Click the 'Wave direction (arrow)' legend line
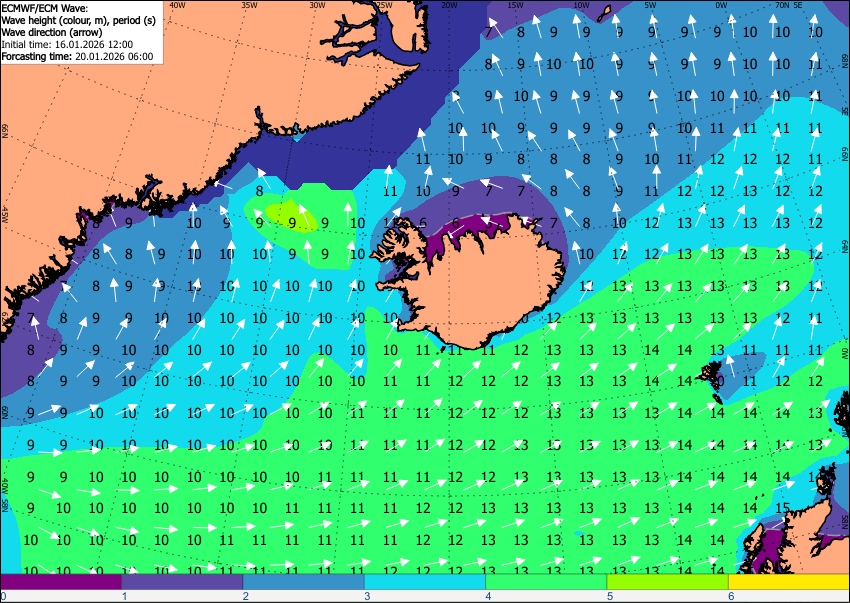 [x=52, y=32]
